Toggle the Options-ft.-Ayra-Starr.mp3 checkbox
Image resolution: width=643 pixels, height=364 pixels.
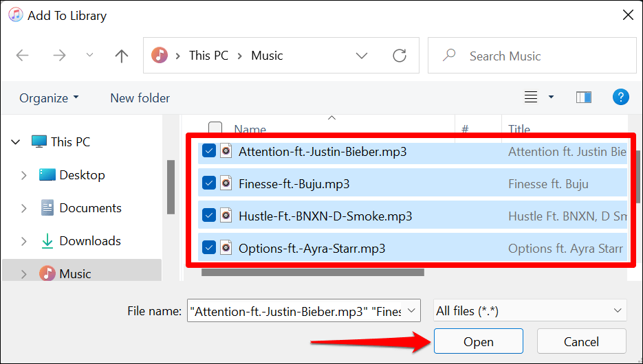[x=210, y=248]
